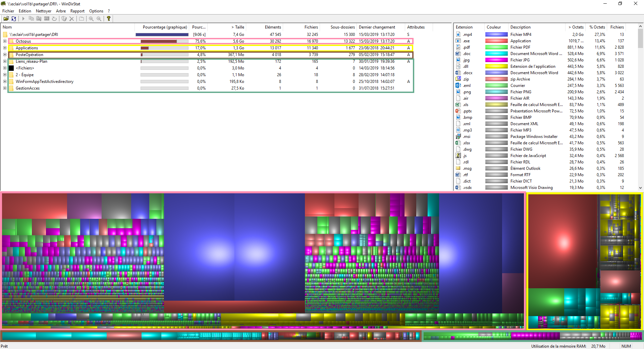Expand the Liens_réseau-Plan folder node
The height and width of the screenshot is (349, 644).
click(x=5, y=61)
